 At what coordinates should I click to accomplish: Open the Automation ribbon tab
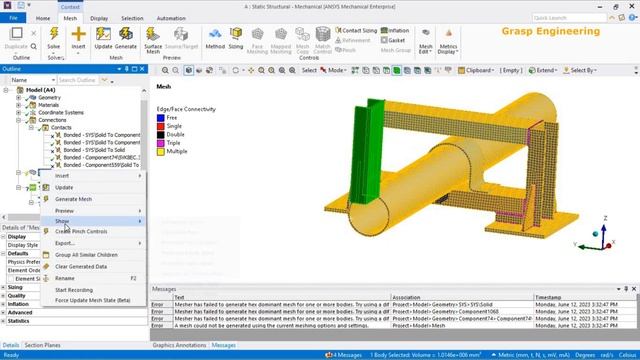pyautogui.click(x=171, y=18)
